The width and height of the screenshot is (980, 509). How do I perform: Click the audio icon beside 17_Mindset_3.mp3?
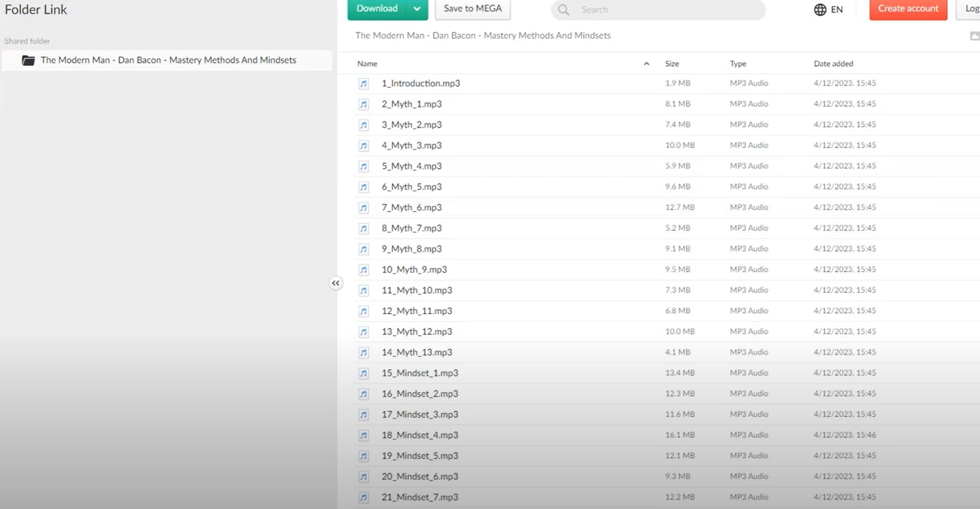tap(363, 415)
